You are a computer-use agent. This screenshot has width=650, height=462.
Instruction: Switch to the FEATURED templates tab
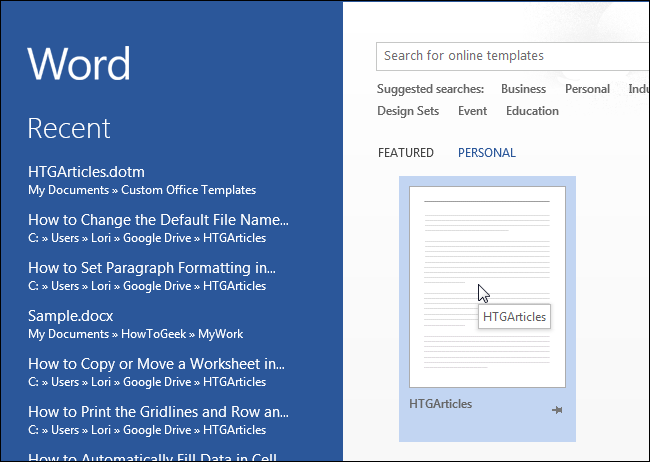405,153
